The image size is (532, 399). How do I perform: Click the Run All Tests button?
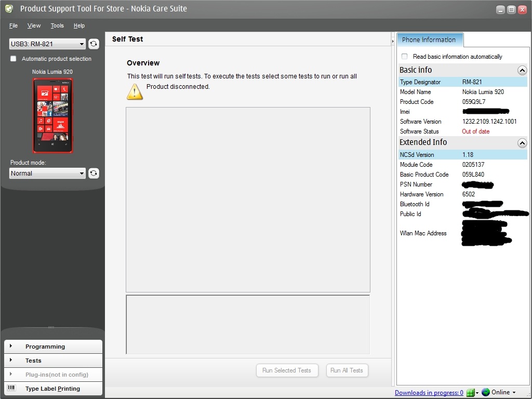click(x=347, y=370)
